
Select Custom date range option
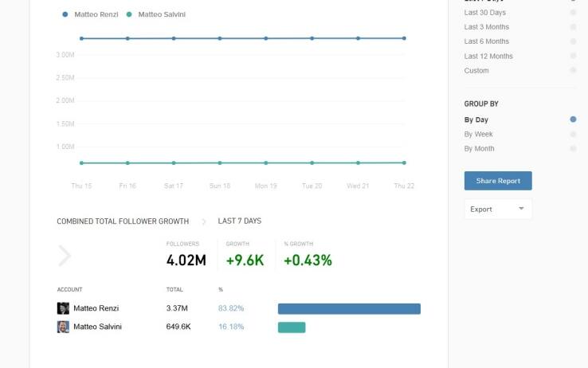click(x=573, y=70)
